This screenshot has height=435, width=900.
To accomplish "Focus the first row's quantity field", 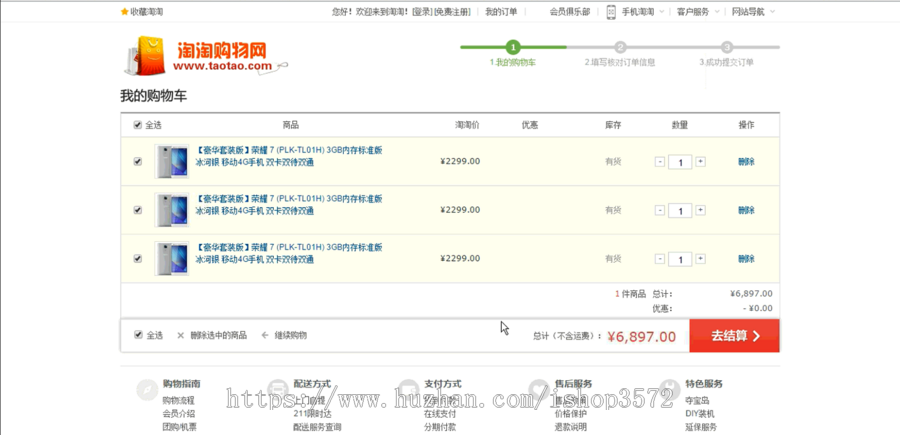I will coord(680,162).
